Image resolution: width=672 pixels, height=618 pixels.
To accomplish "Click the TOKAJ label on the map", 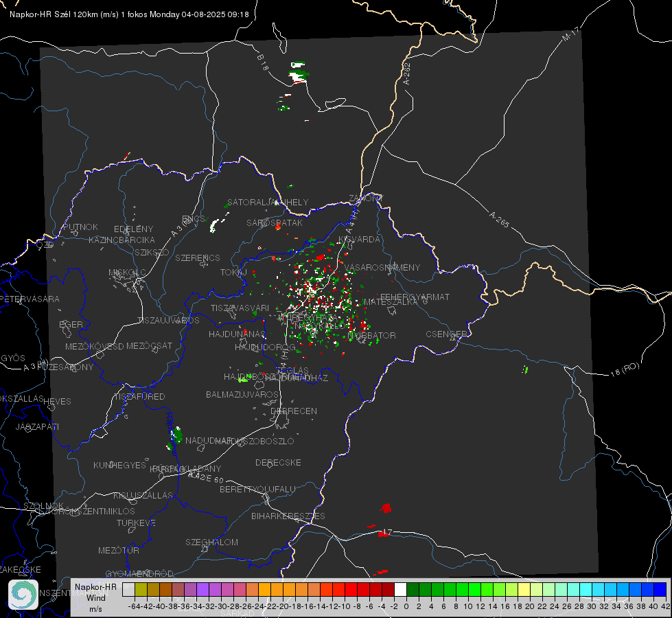I will pyautogui.click(x=233, y=273).
